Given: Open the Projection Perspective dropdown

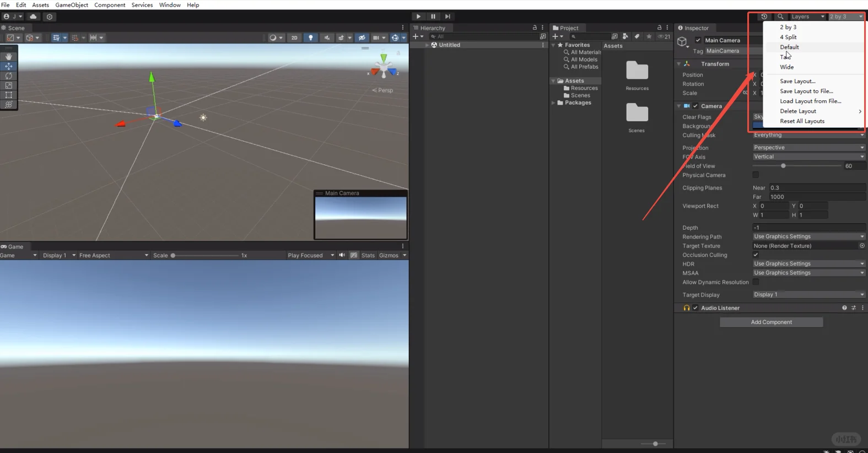Looking at the screenshot, I should coord(808,148).
